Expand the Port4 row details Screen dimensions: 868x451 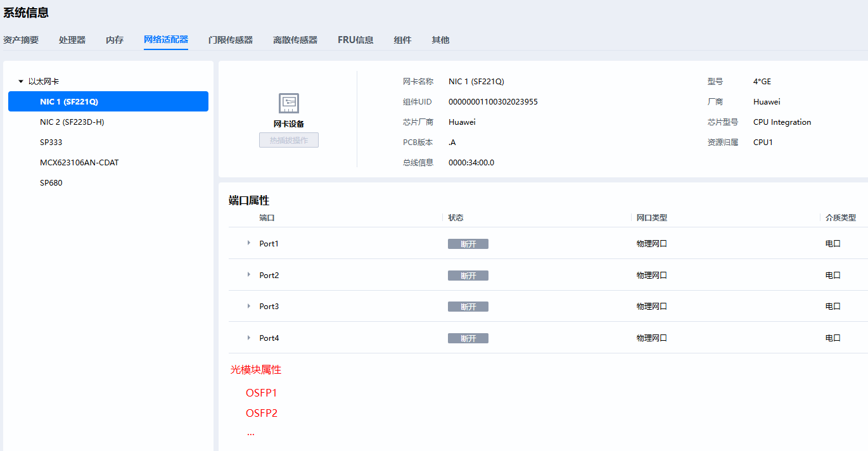pyautogui.click(x=249, y=338)
